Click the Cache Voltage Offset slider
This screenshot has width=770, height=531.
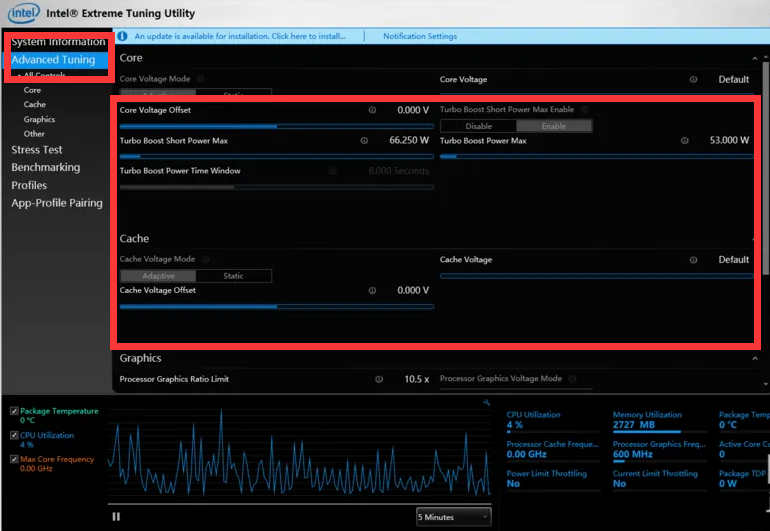pyautogui.click(x=276, y=307)
